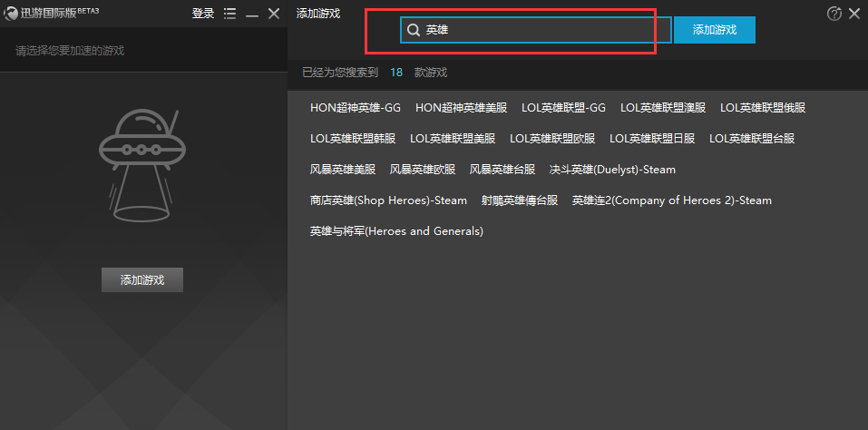Click the magnifier search icon
Screen dimensions: 868x430
[413, 30]
